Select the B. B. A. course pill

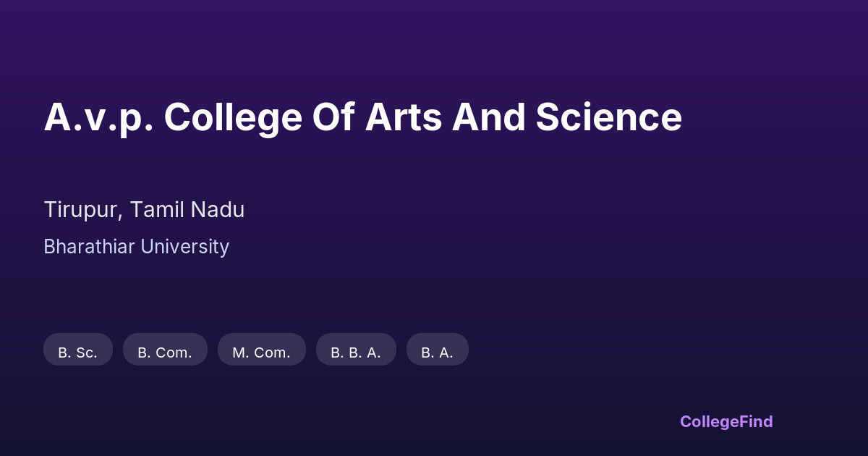click(356, 350)
